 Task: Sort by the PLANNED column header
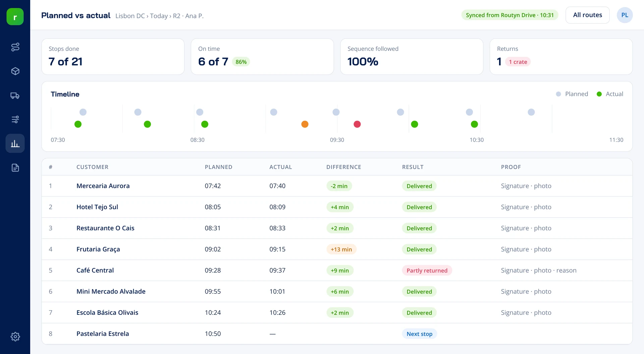coord(218,167)
